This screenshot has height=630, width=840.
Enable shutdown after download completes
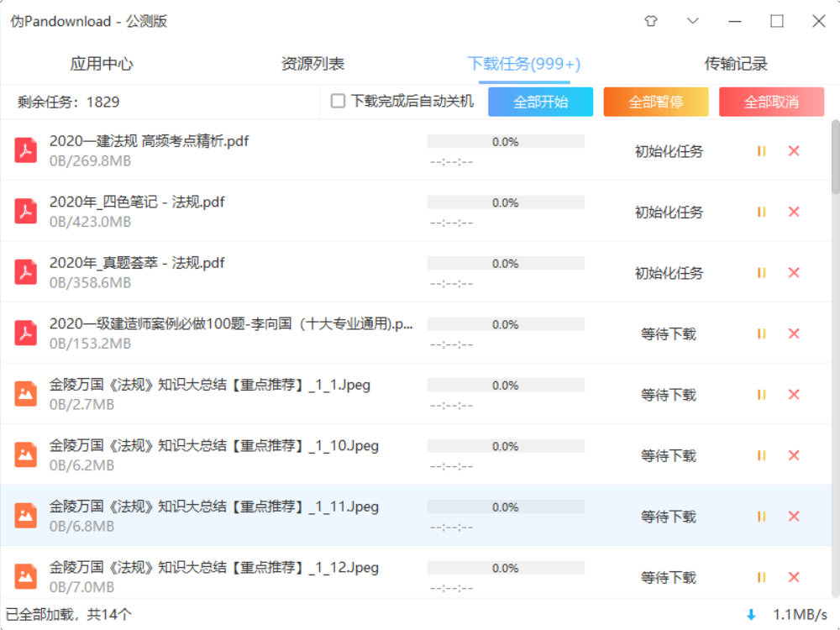point(339,100)
